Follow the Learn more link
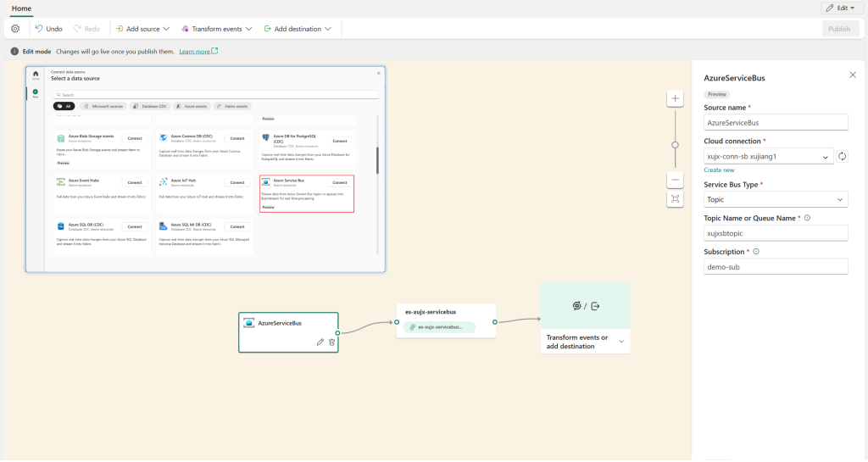 [x=198, y=52]
